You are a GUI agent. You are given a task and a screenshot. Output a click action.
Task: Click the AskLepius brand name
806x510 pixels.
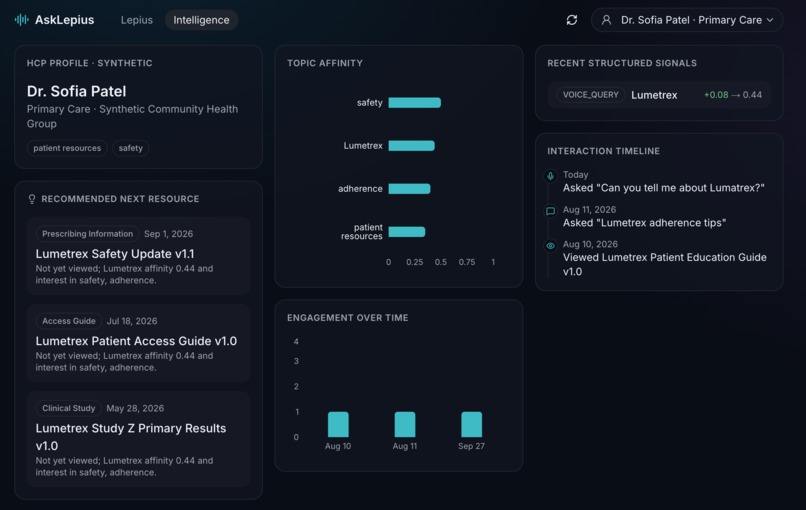pos(65,20)
